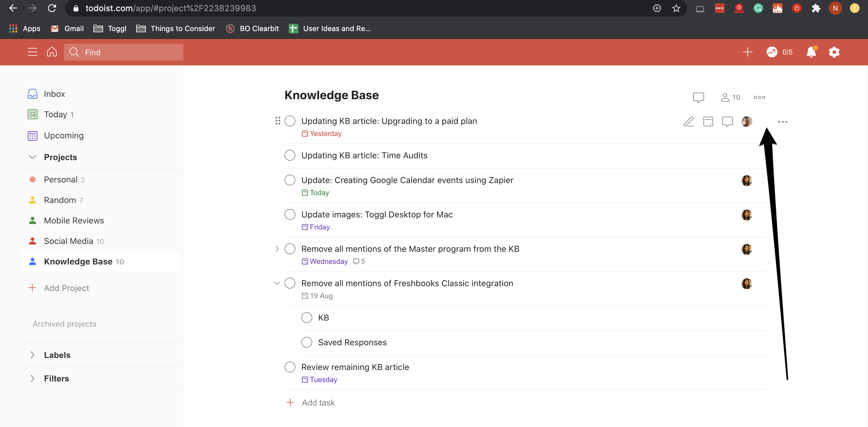The width and height of the screenshot is (868, 427).
Task: Click the quick add plus icon
Action: (x=747, y=52)
